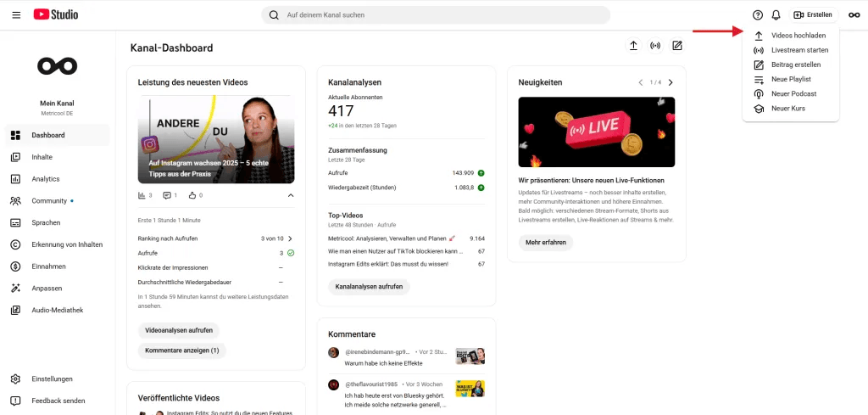This screenshot has height=415, width=868.
Task: Click the subscriber count 417
Action: click(x=341, y=111)
